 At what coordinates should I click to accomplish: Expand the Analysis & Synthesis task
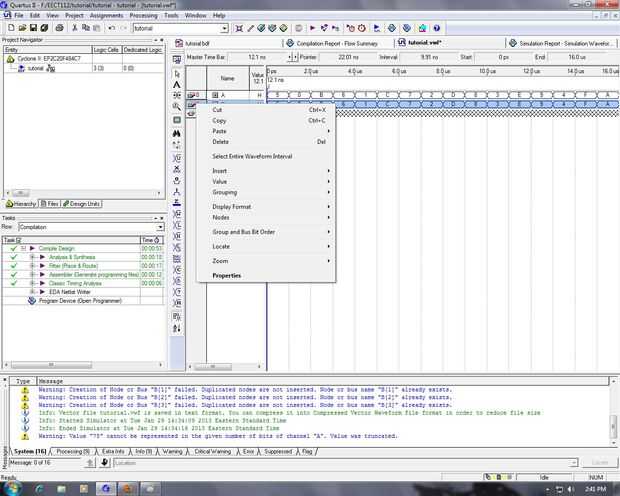pos(33,257)
